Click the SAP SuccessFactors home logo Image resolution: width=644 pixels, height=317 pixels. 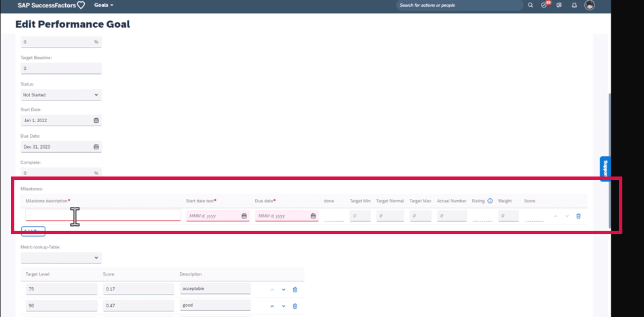pos(51,5)
